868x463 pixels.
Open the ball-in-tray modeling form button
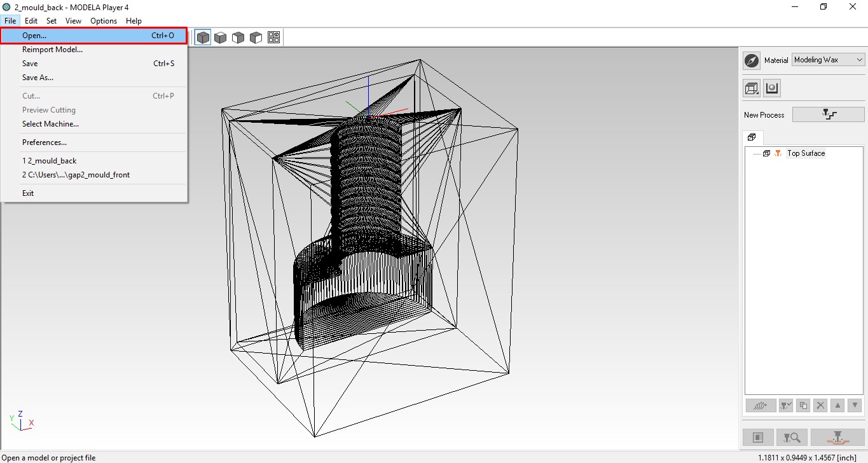(x=772, y=88)
